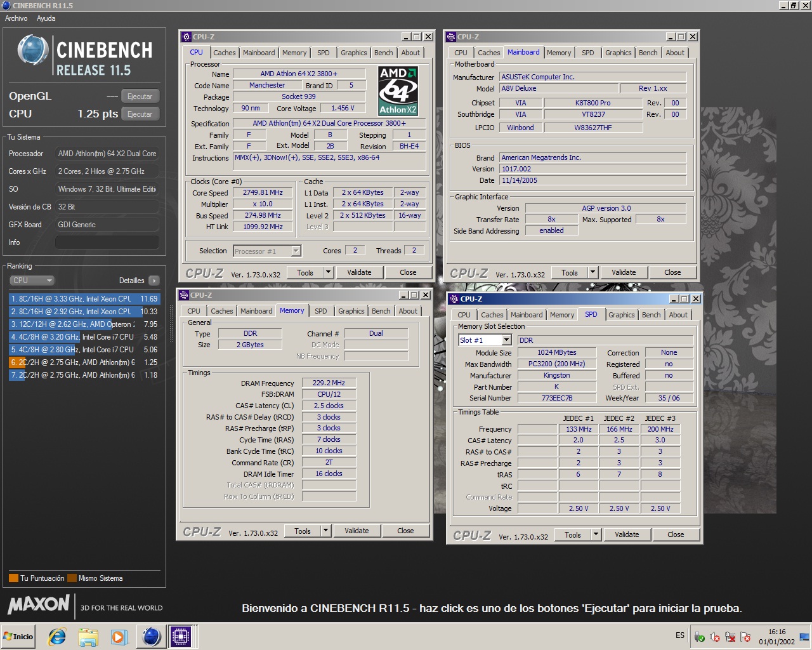The height and width of the screenshot is (650, 812).
Task: Click the Cinebench sphere logo
Action: click(x=33, y=50)
